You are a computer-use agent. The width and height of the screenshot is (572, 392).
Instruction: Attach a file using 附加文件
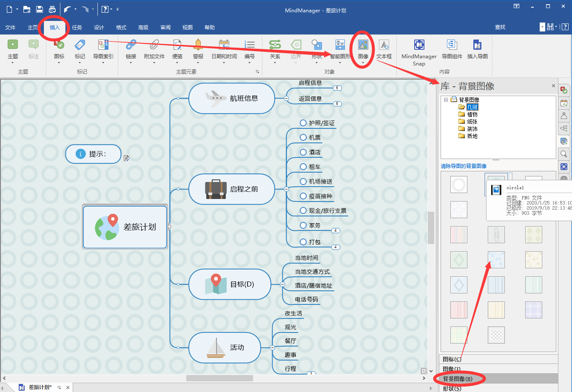point(154,49)
